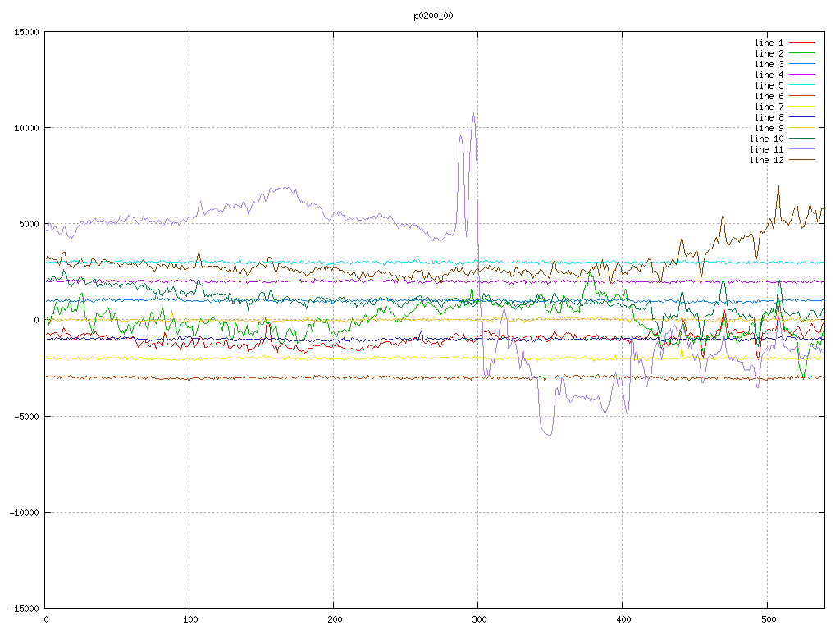Click the blue line 3 legend swatch
The height and width of the screenshot is (630, 840).
802,64
